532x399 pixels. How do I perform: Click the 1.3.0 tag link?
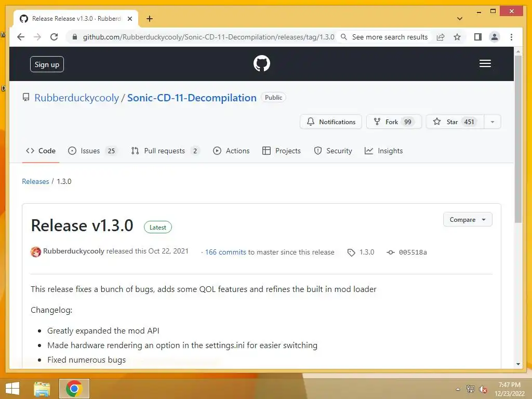click(367, 252)
